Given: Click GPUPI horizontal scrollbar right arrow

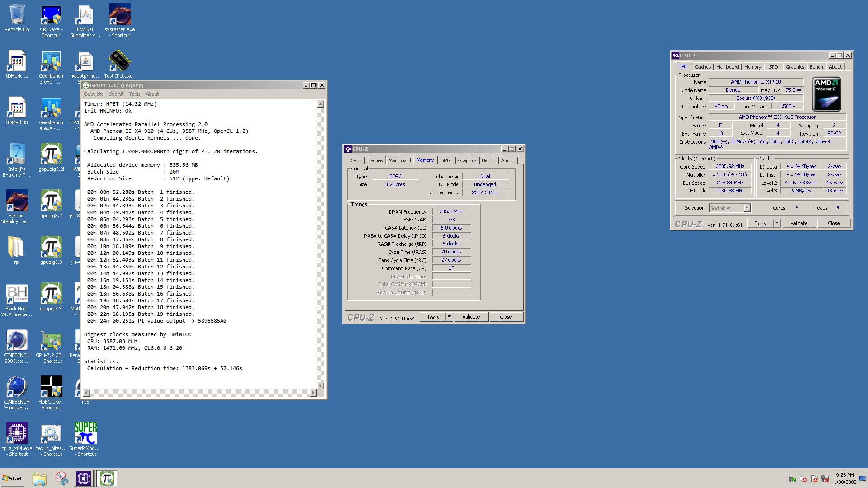Looking at the screenshot, I should [x=313, y=393].
